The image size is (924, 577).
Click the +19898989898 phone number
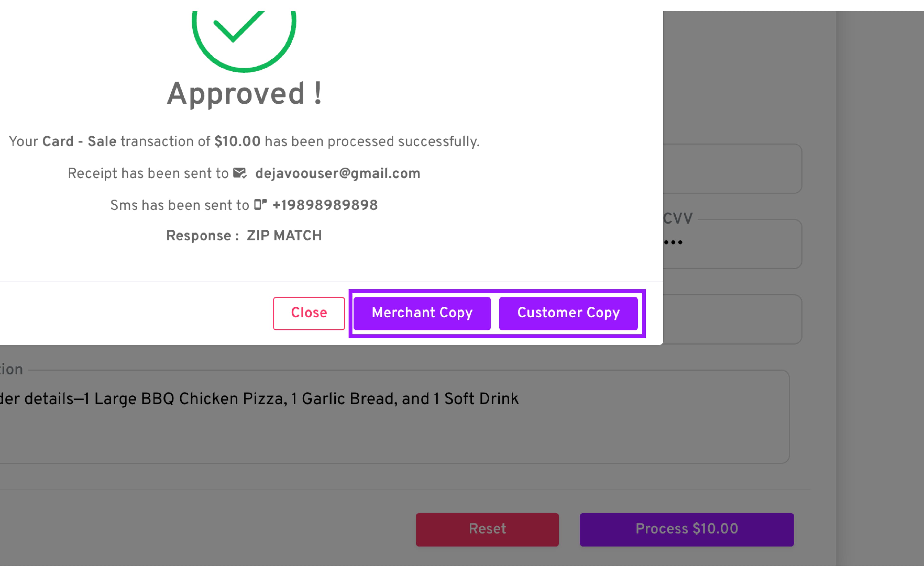(325, 205)
